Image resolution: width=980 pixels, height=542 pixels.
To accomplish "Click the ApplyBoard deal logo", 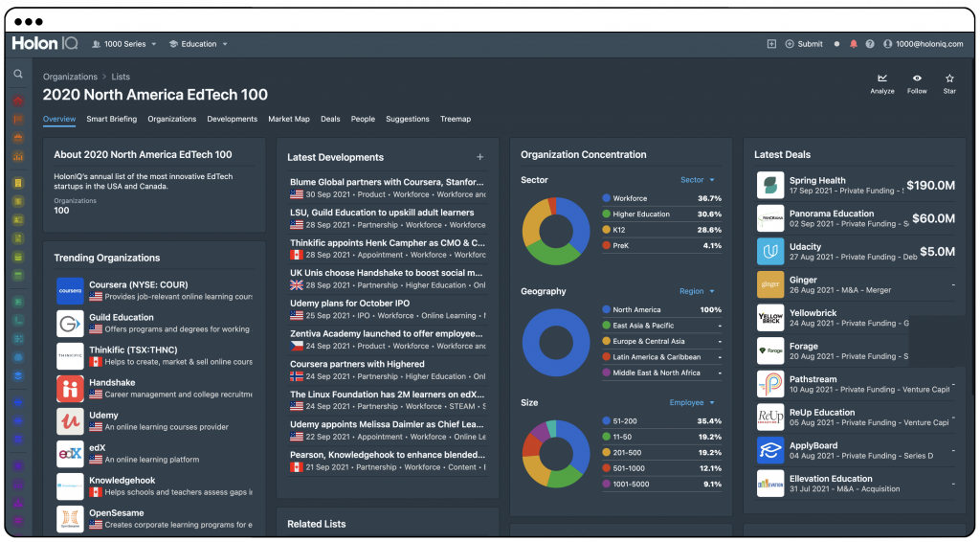I will pyautogui.click(x=770, y=450).
